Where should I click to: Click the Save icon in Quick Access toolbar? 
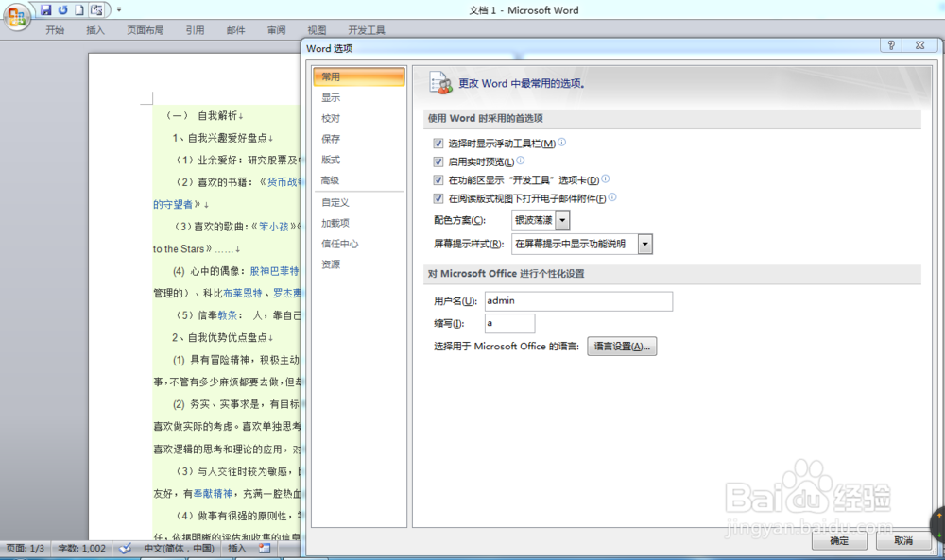[x=45, y=10]
